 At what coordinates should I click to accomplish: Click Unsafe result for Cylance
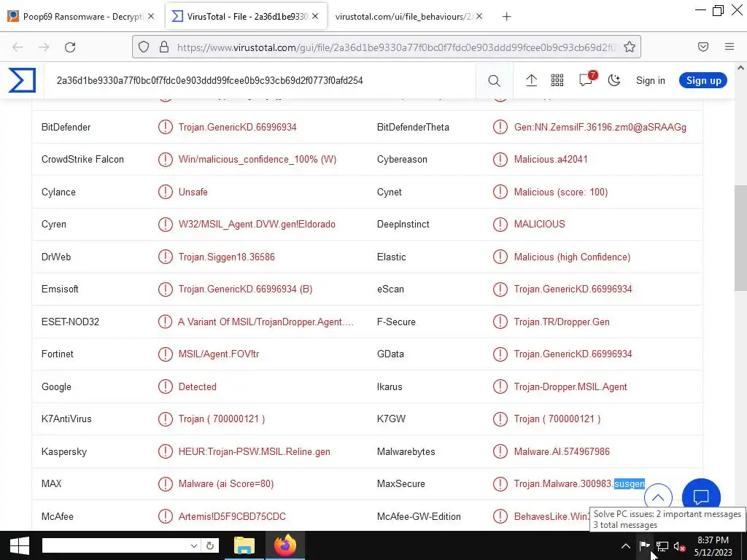(193, 192)
